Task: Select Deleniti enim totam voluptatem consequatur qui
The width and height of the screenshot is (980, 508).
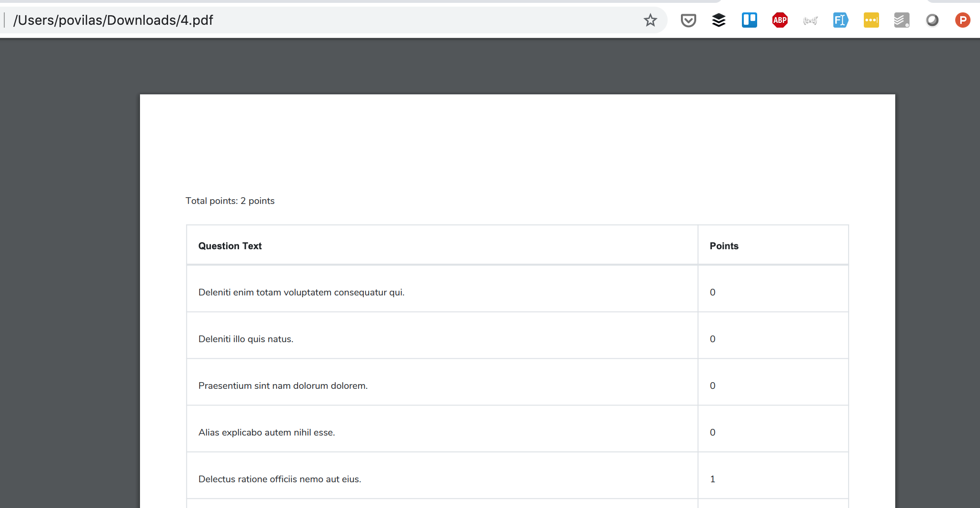Action: (301, 292)
